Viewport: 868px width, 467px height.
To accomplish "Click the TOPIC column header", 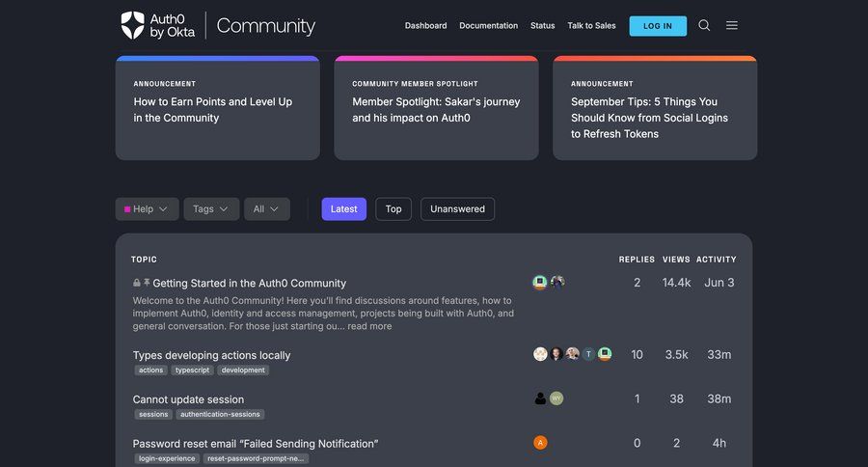I will [x=144, y=260].
